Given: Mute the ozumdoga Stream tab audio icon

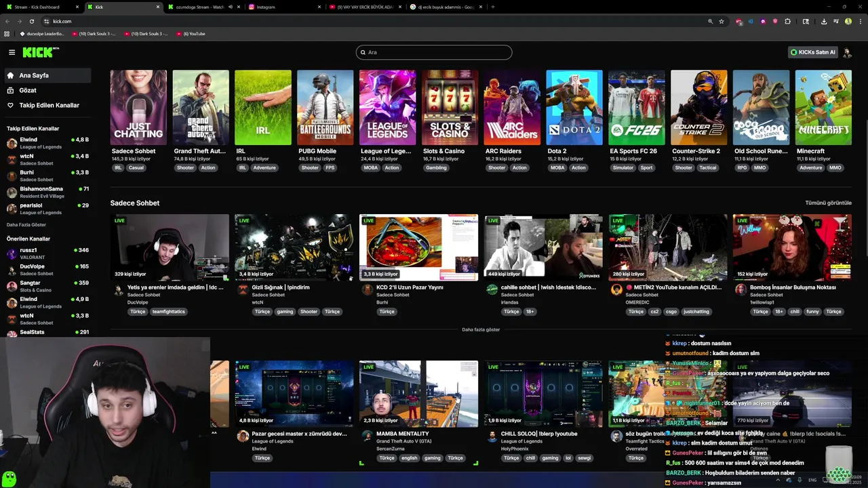Looking at the screenshot, I should (x=231, y=7).
